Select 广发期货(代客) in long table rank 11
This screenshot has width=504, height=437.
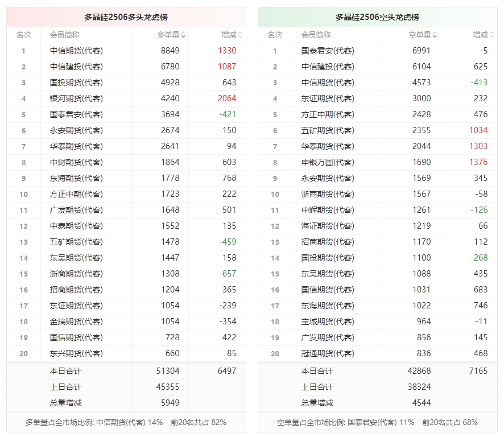(76, 210)
